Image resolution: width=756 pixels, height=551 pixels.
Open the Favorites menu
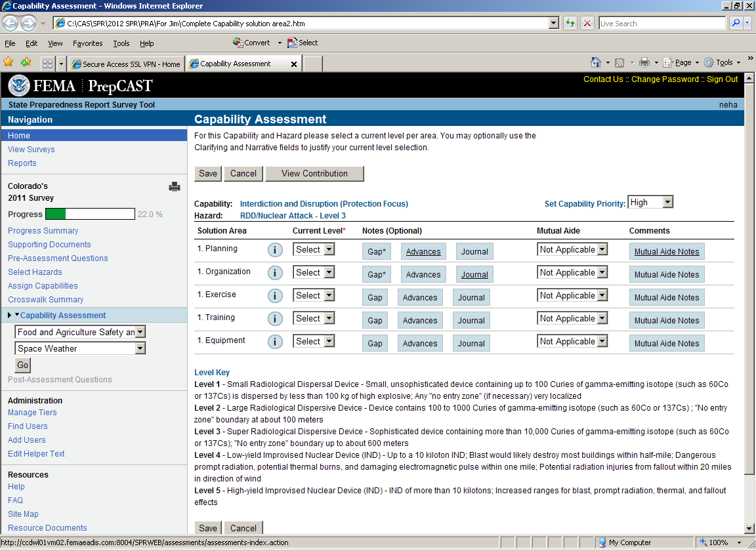click(x=87, y=43)
